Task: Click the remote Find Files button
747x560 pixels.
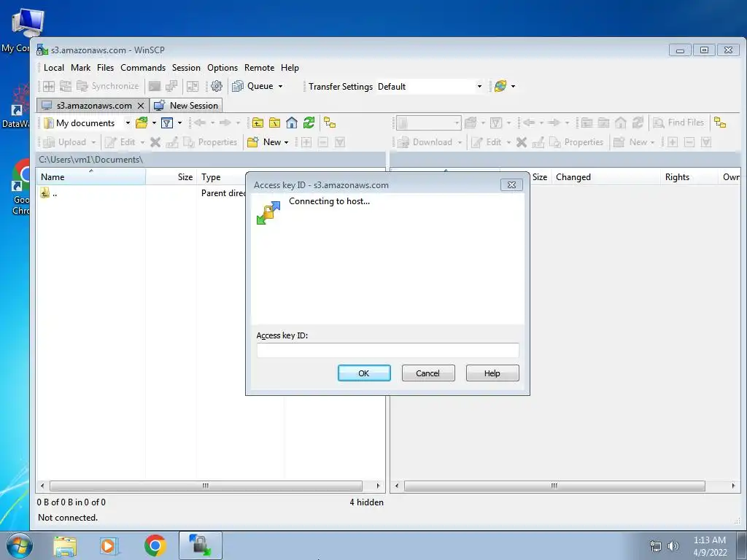Action: pyautogui.click(x=678, y=122)
